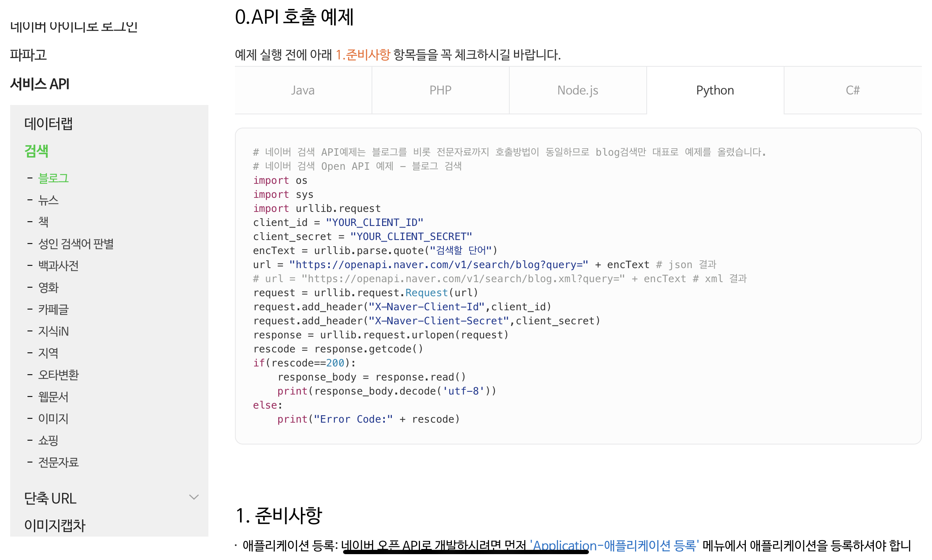Go to the 블로그 search page
The image size is (932, 560).
tap(53, 178)
